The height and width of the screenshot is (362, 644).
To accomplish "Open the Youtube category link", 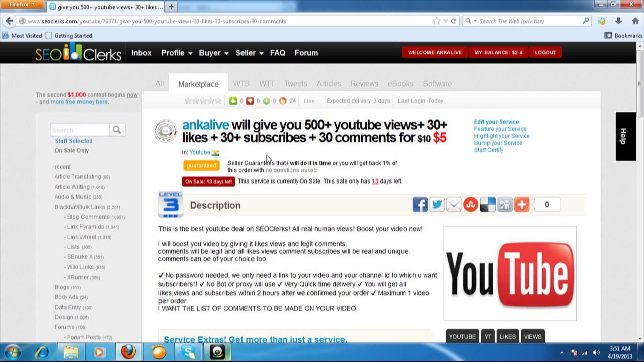I will [x=200, y=152].
